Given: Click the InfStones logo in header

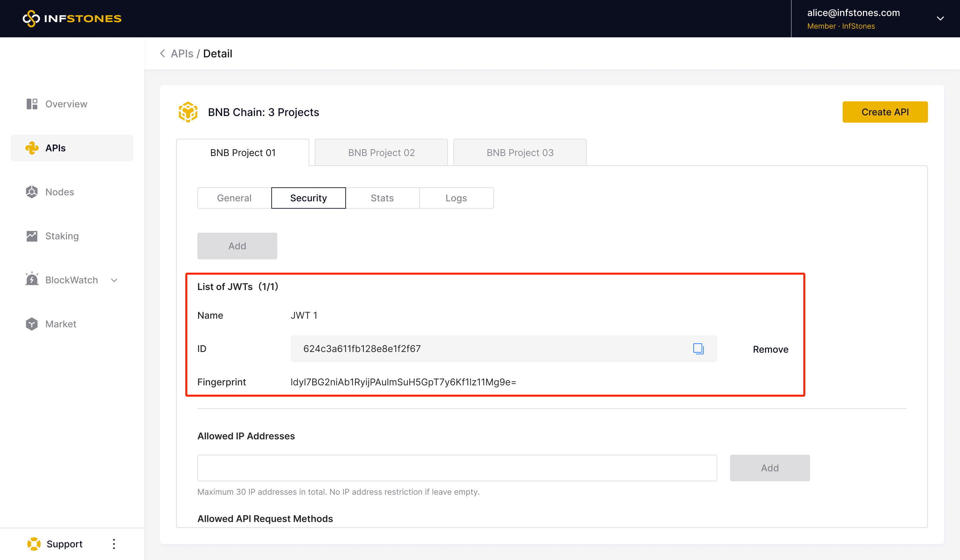Looking at the screenshot, I should [x=72, y=18].
